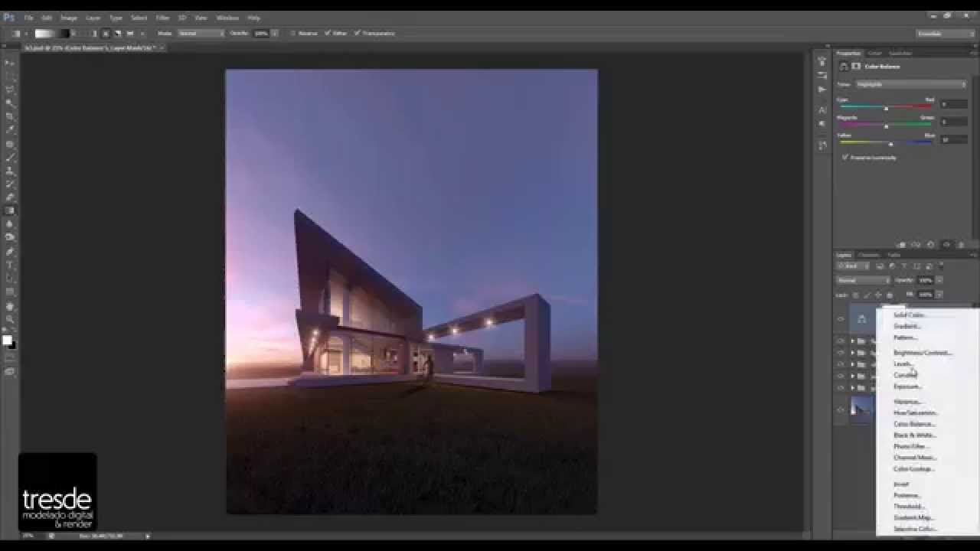980x551 pixels.
Task: Click the foreground color swatch in toolbox
Action: 7,340
